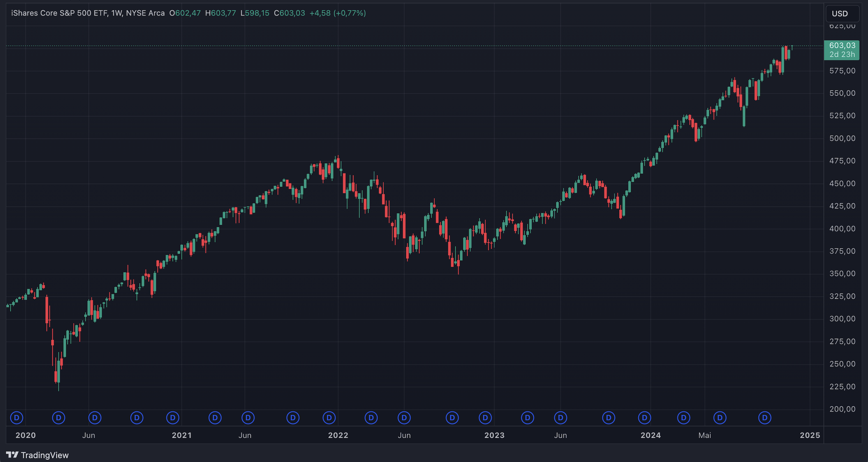
Task: Click the close value 603,03 in legend
Action: (292, 13)
